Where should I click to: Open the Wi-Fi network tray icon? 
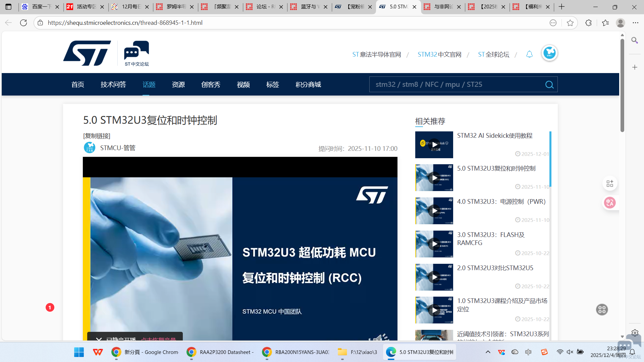pyautogui.click(x=560, y=352)
